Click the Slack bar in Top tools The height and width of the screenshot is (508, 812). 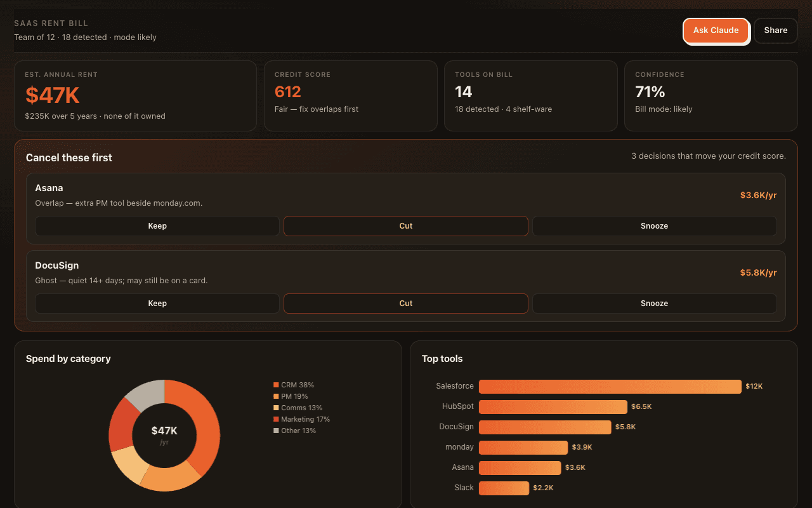pyautogui.click(x=504, y=488)
